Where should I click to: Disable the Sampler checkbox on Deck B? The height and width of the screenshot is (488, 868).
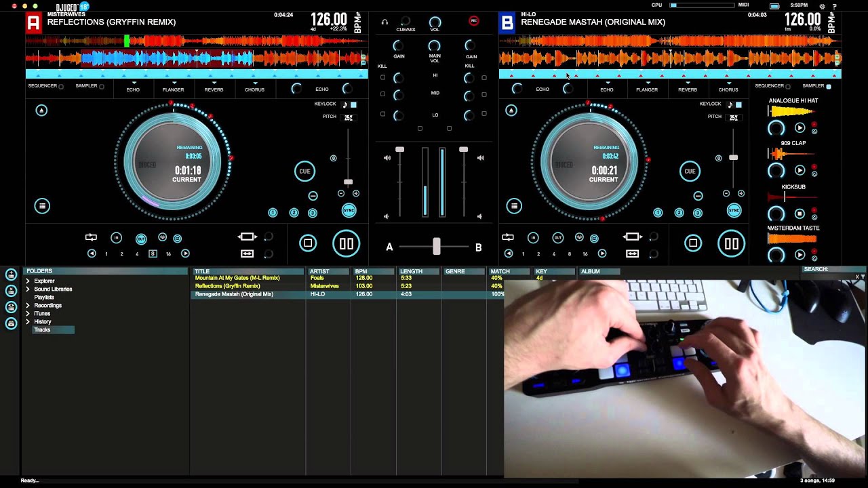click(x=829, y=87)
